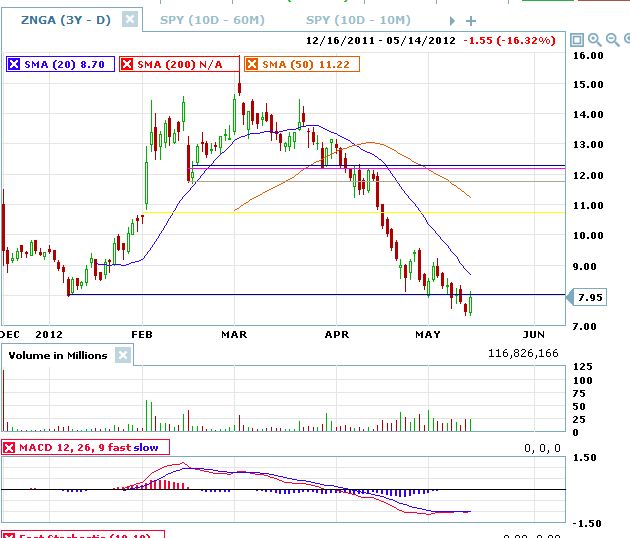Click the MACD 0, 0, 0 values readout

pos(542,448)
